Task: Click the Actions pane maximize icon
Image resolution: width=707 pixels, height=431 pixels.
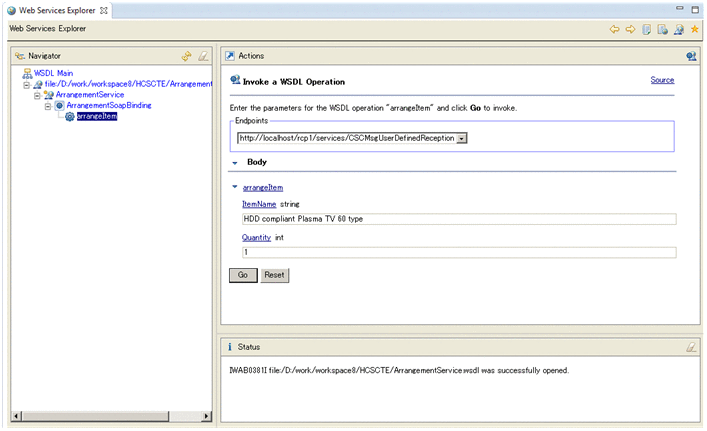Action: point(691,56)
